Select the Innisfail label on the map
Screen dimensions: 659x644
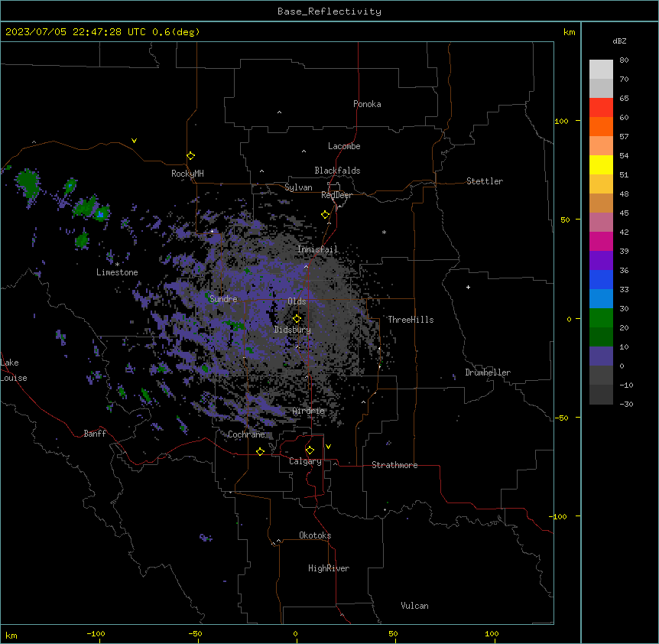[317, 249]
